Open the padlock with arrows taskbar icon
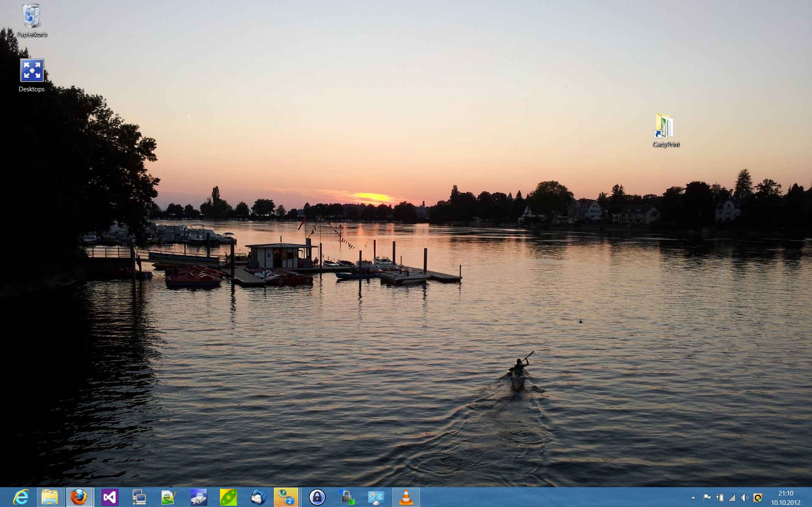The height and width of the screenshot is (507, 812). [347, 497]
